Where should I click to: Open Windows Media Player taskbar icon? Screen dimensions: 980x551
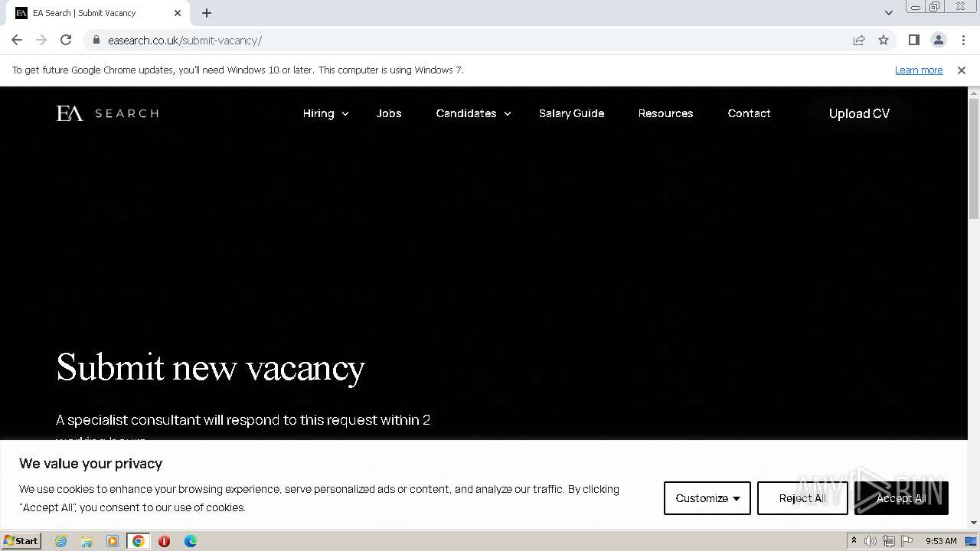(113, 541)
